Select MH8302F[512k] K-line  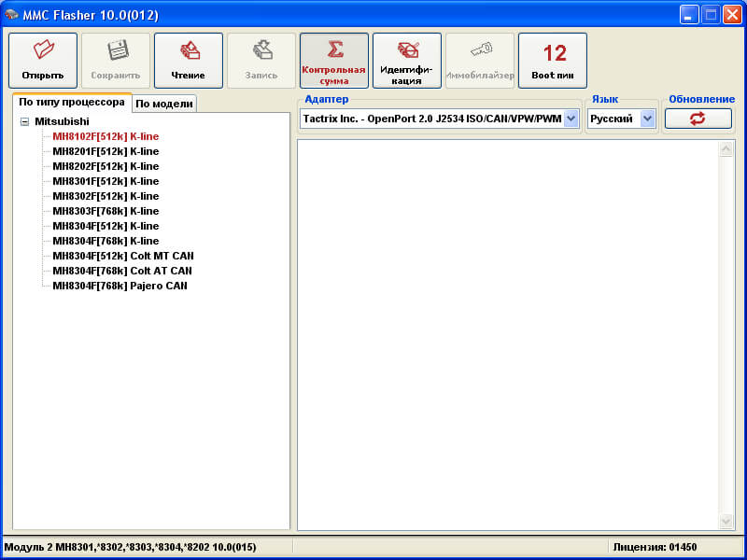click(106, 196)
